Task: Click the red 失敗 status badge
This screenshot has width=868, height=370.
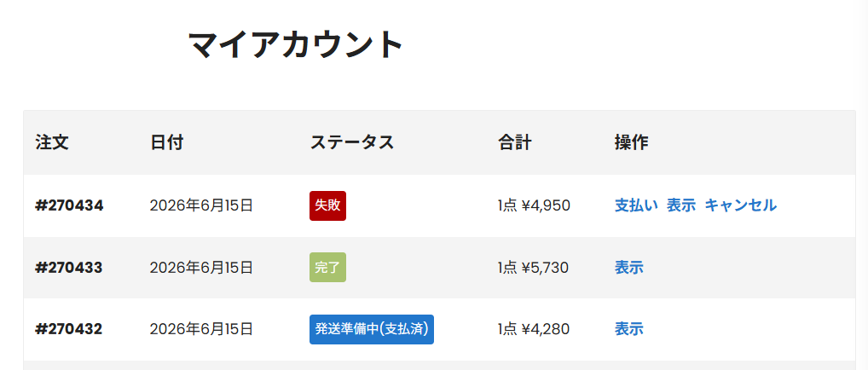Action: click(x=327, y=205)
